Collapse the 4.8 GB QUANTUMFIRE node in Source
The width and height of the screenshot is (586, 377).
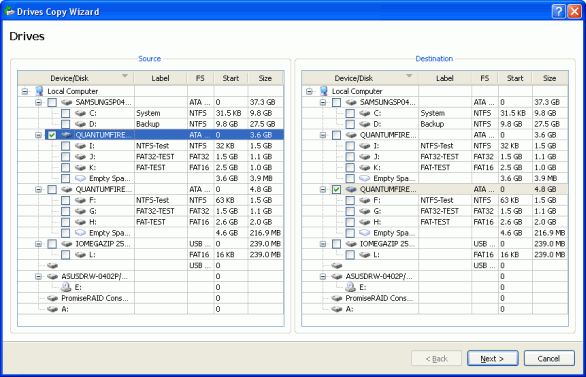click(x=38, y=189)
